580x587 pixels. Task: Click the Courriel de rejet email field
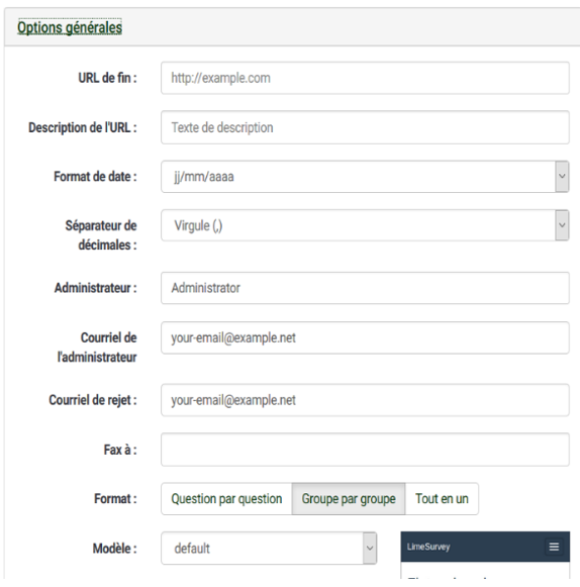point(365,400)
